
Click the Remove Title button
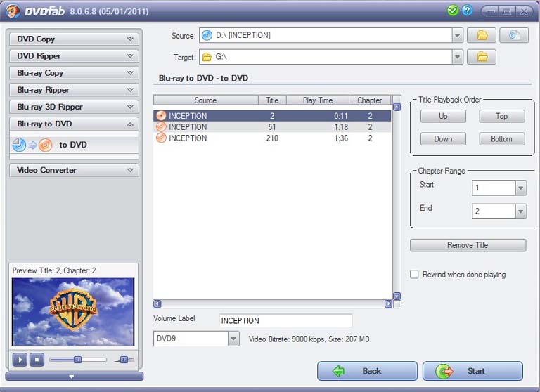[468, 245]
